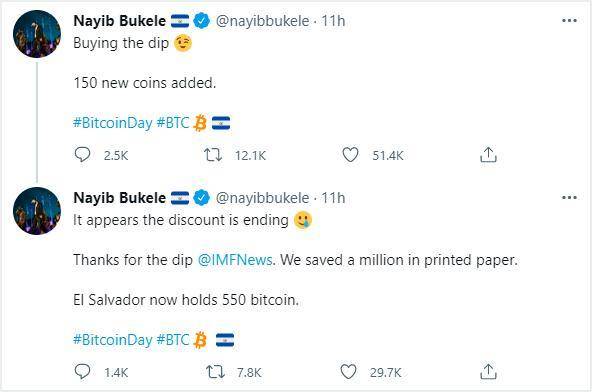Open the first tweet's 11h timestamp
This screenshot has width=592, height=392.
[333, 21]
